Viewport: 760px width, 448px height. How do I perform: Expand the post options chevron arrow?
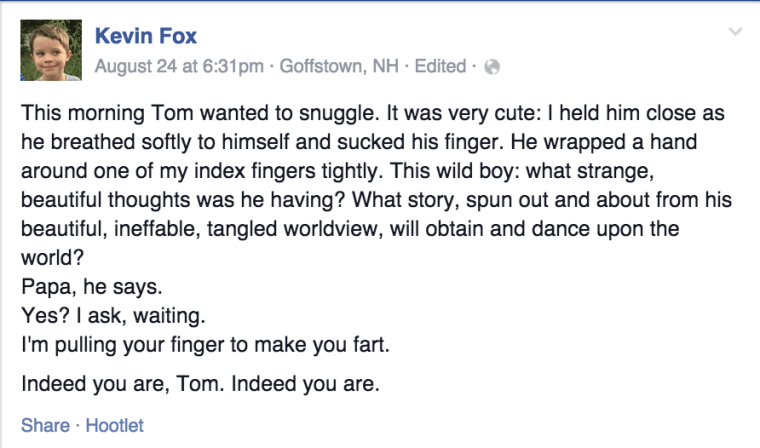click(736, 32)
